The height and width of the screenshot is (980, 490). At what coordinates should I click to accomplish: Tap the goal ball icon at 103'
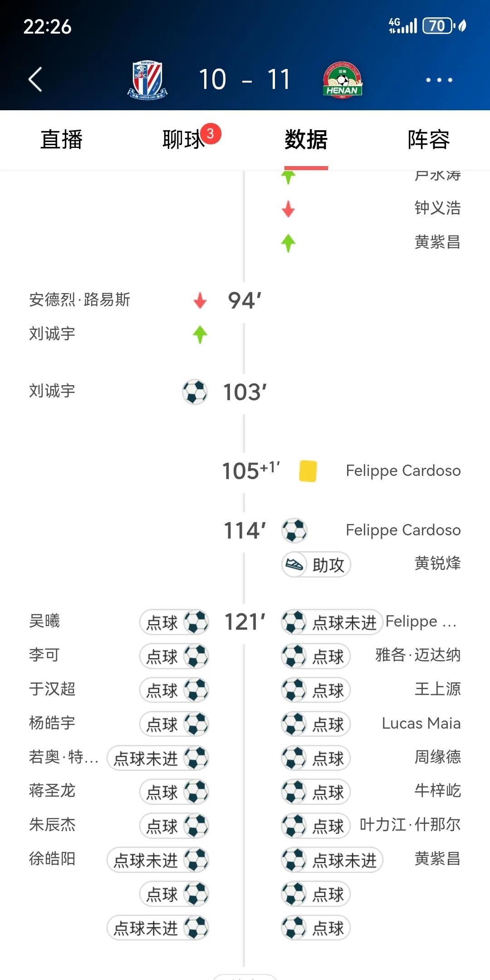tap(195, 392)
